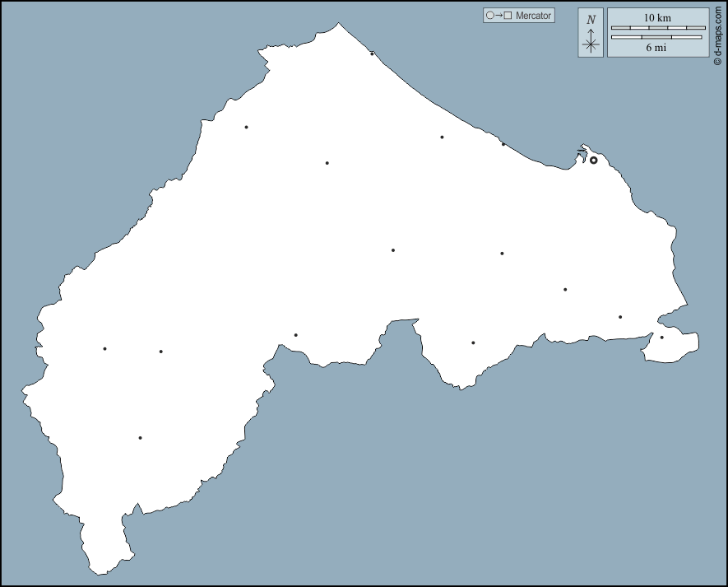This screenshot has width=728, height=587.
Task: Select the westernmost city dot
Action: pos(104,349)
